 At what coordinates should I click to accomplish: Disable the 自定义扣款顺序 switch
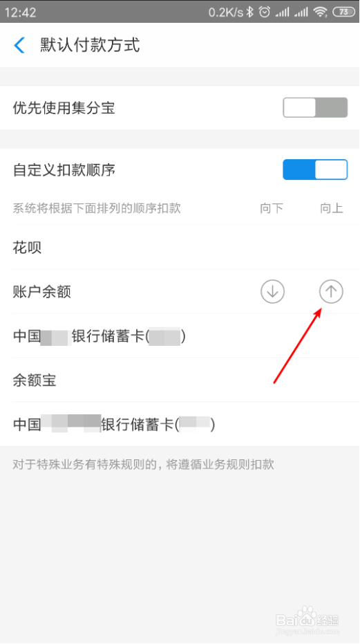(315, 169)
